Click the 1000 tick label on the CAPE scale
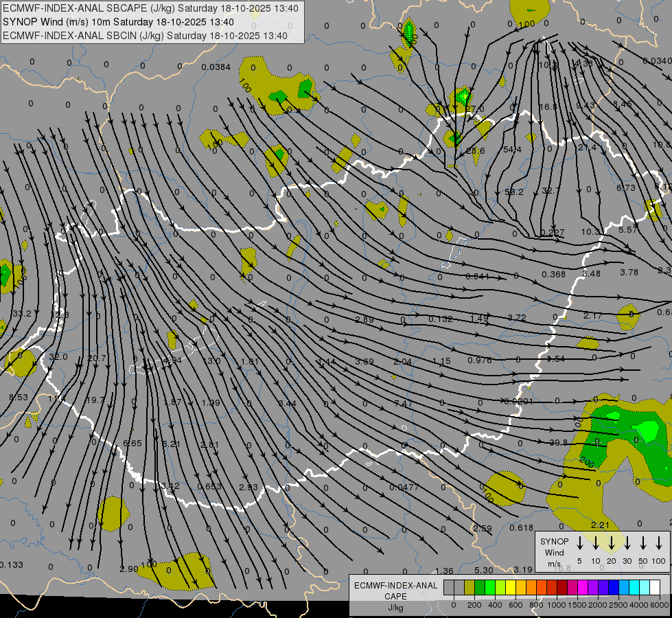The height and width of the screenshot is (618, 672). pyautogui.click(x=556, y=605)
